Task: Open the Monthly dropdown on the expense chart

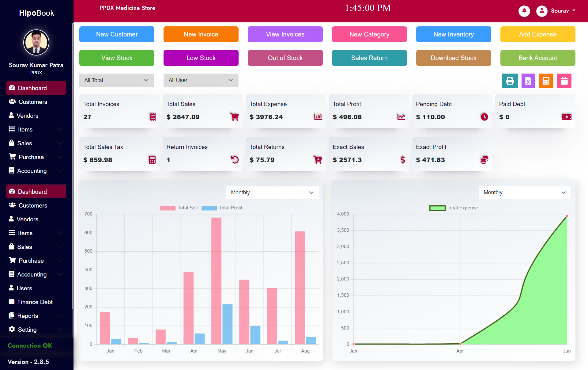Action: pyautogui.click(x=525, y=193)
